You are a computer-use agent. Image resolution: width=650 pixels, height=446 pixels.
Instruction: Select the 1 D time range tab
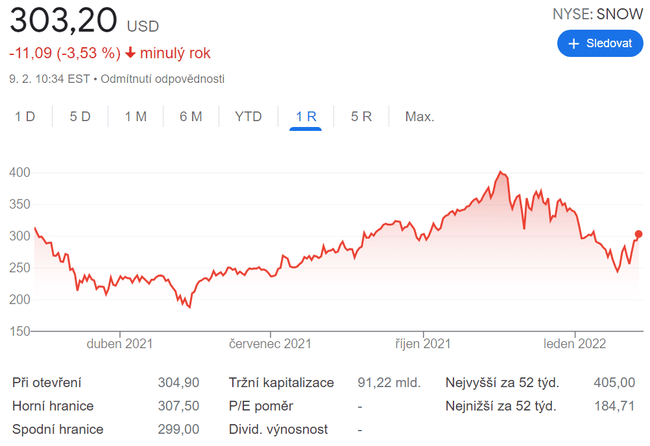(x=25, y=117)
